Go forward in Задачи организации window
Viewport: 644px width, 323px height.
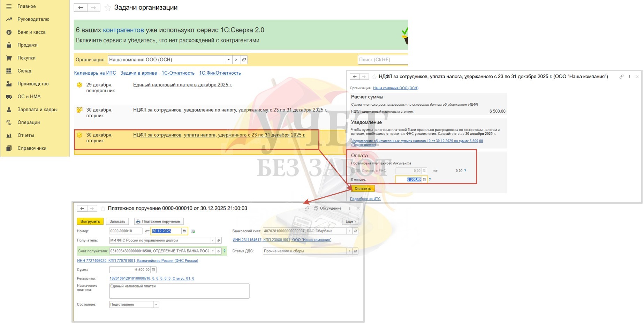tap(93, 8)
